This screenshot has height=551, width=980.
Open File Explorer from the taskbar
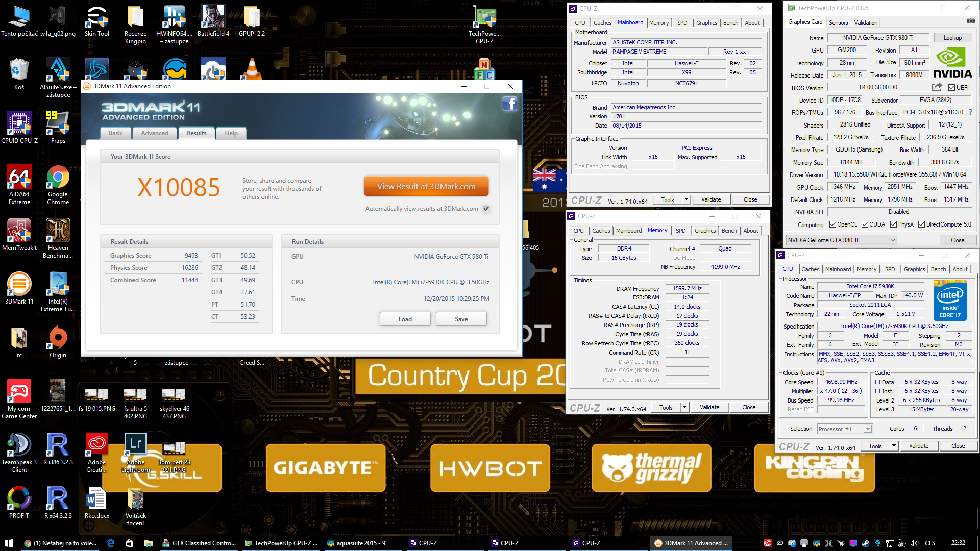[149, 543]
